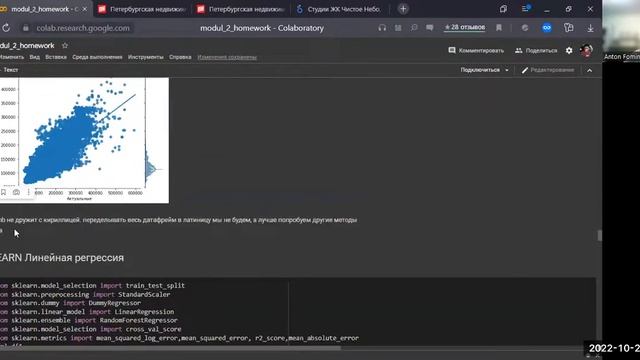Click the chat bubble icon in address bar
The image size is (640, 360).
tap(429, 28)
